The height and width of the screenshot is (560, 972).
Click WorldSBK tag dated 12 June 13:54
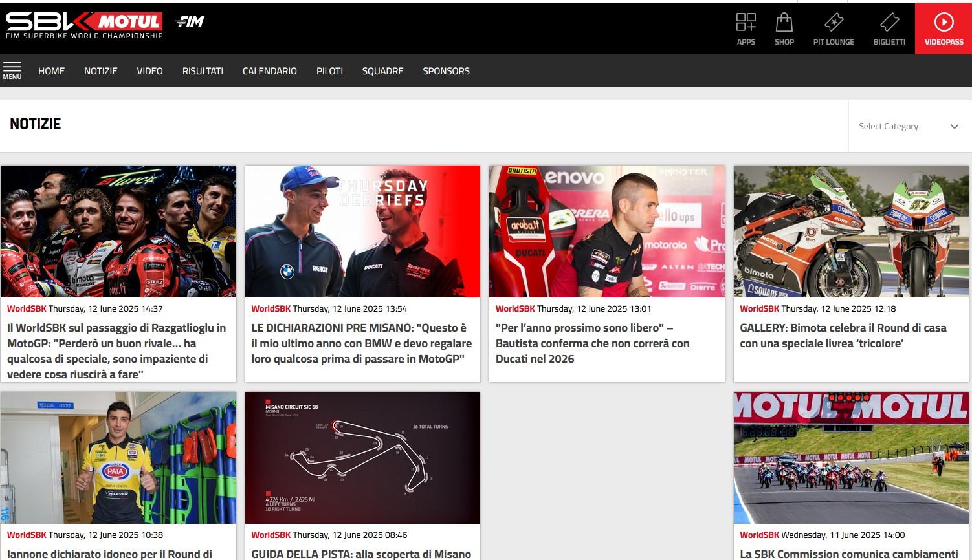(271, 309)
